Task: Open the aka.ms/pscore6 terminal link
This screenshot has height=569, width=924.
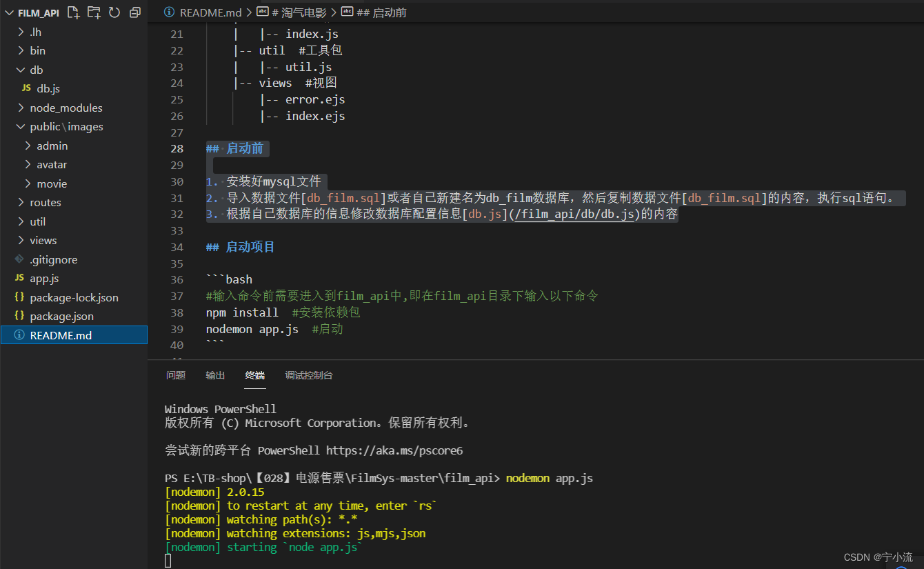Action: coord(394,450)
